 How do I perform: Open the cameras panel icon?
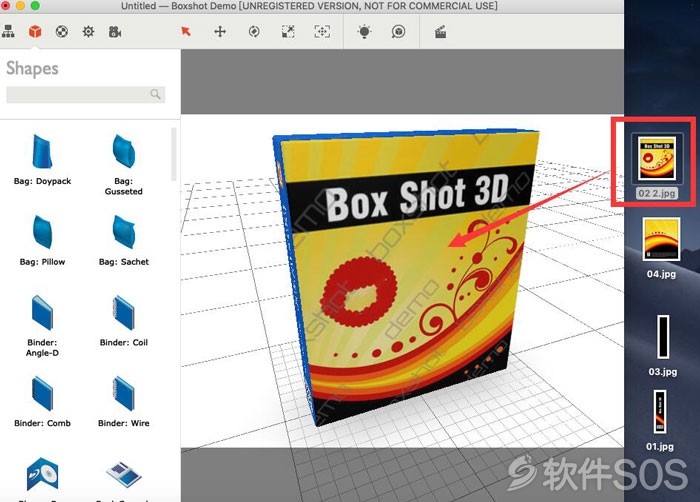115,32
